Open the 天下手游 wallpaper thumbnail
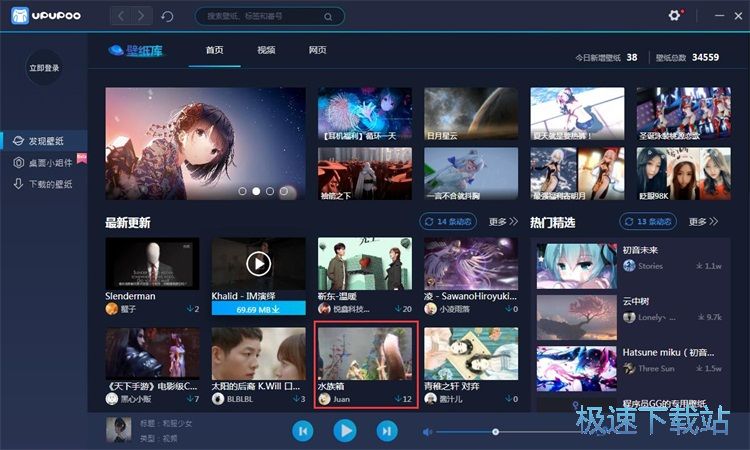This screenshot has height=450, width=750. (x=152, y=353)
